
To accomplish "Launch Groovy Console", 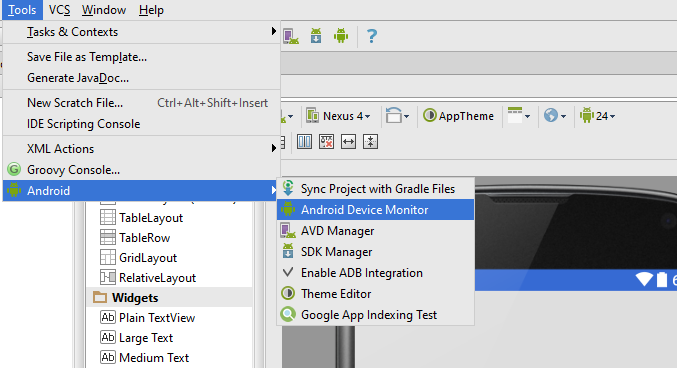I will [142, 170].
